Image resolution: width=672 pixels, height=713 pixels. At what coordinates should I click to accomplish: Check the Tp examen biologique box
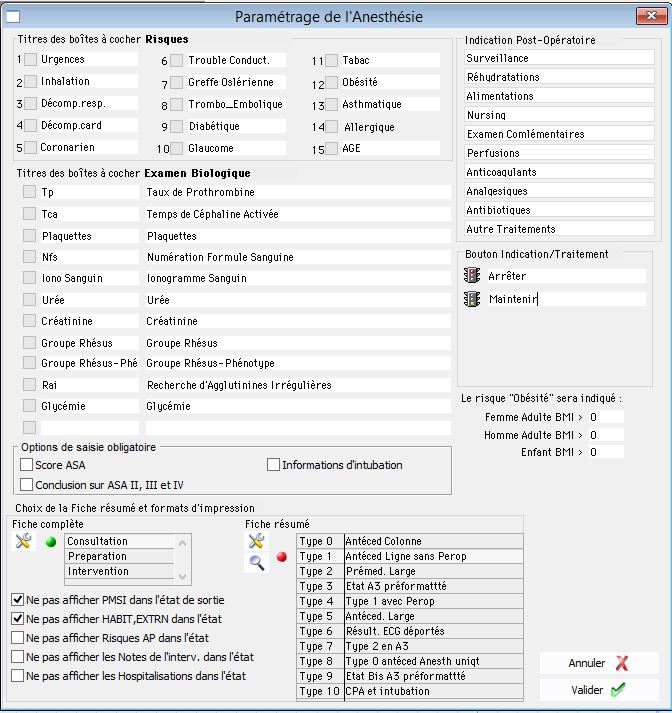[30, 191]
